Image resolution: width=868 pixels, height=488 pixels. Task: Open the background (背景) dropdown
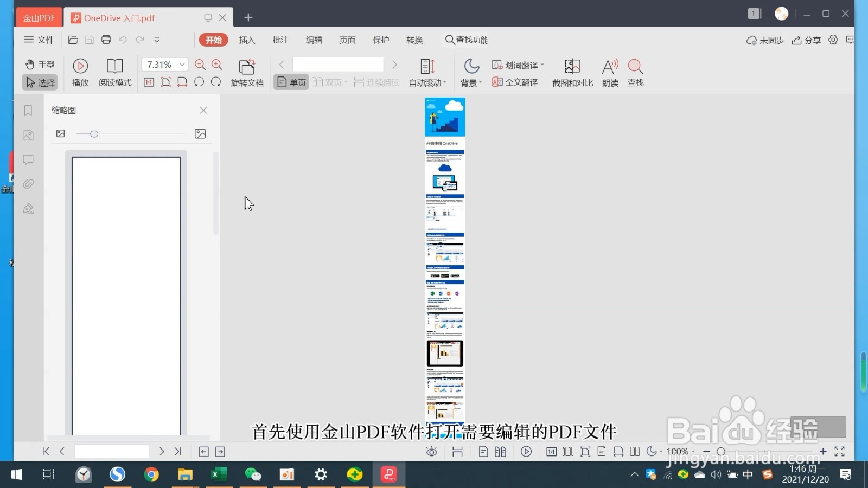pos(471,82)
